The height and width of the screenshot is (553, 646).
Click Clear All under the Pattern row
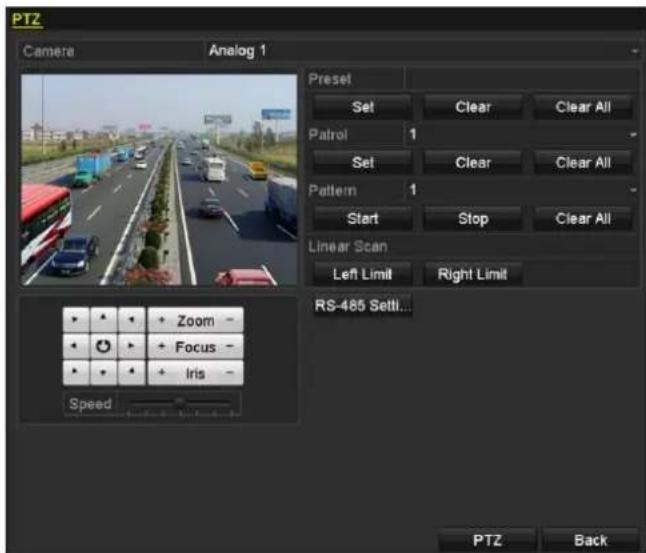pyautogui.click(x=583, y=218)
